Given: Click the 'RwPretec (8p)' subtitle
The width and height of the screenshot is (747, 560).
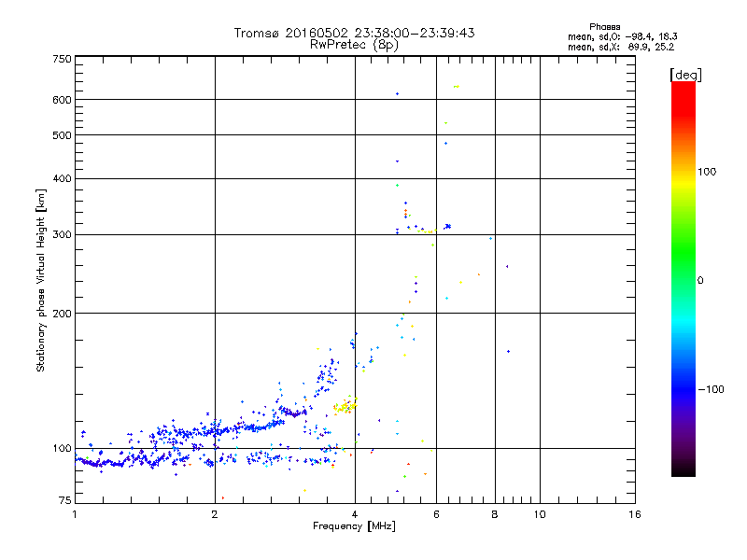Looking at the screenshot, I should [x=354, y=45].
